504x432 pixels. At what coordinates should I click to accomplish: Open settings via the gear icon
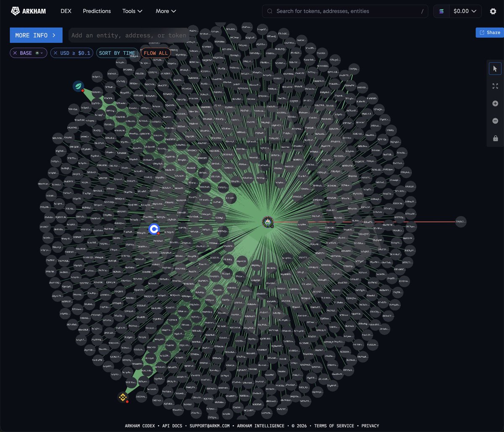[493, 11]
